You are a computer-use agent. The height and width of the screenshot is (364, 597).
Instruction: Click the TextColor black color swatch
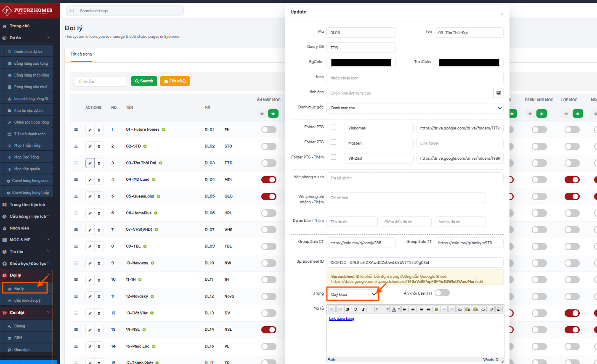469,63
